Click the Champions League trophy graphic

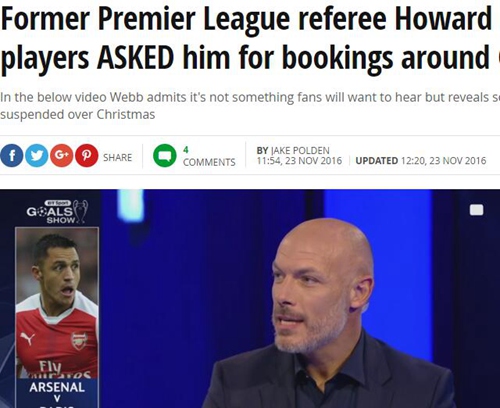tap(81, 211)
